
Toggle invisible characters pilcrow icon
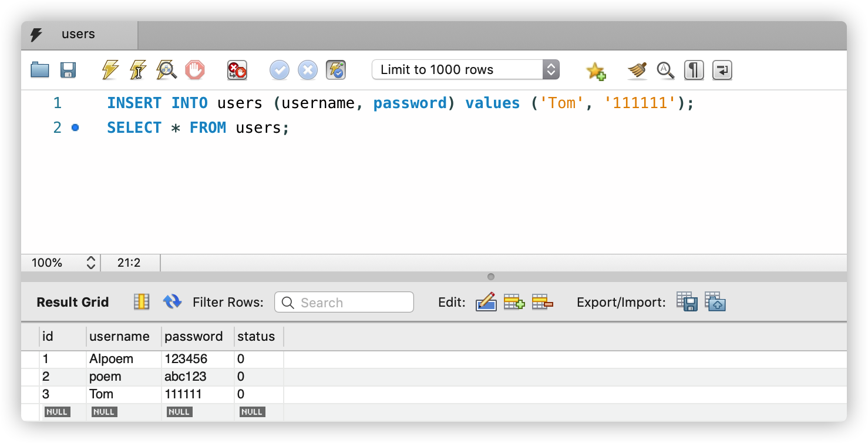pos(694,70)
